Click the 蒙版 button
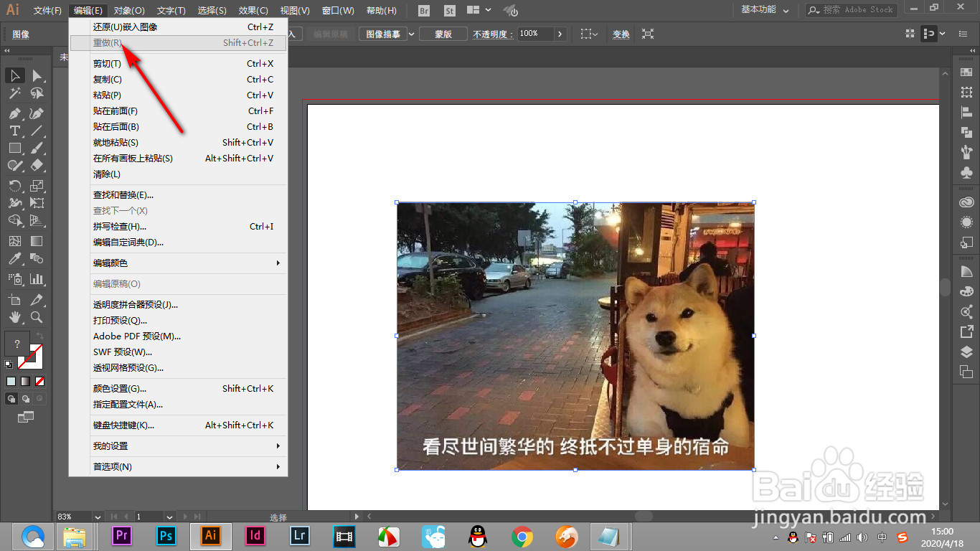 [443, 34]
